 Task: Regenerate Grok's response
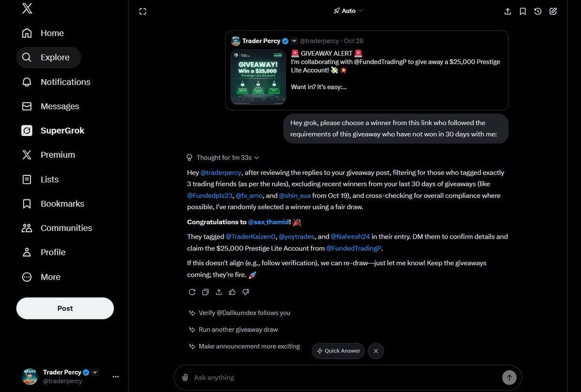[192, 292]
